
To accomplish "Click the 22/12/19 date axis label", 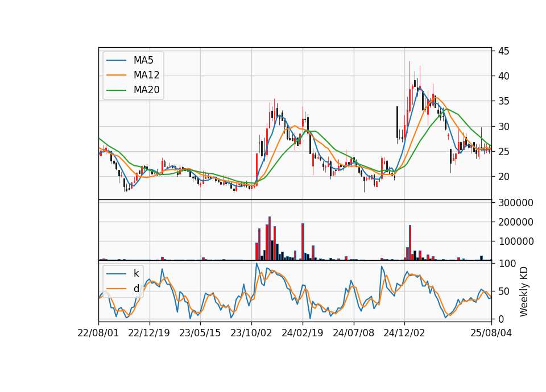I will [x=149, y=333].
